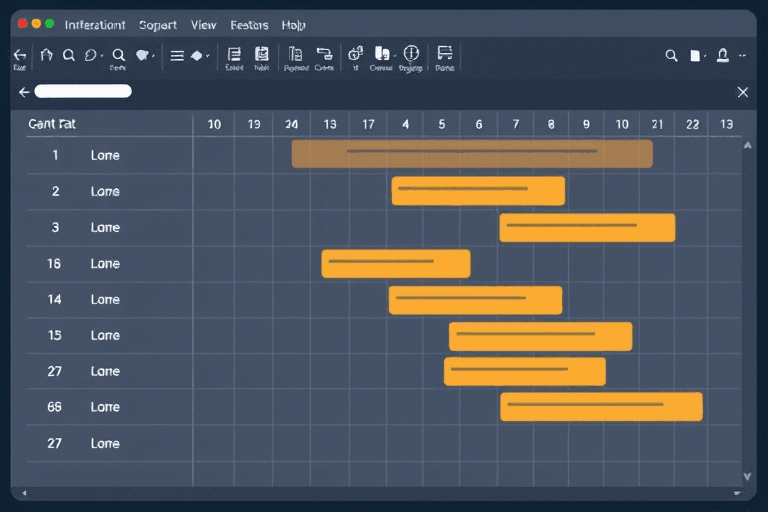
Task: Click the back arrow at toolbar's far left
Action: (19, 55)
